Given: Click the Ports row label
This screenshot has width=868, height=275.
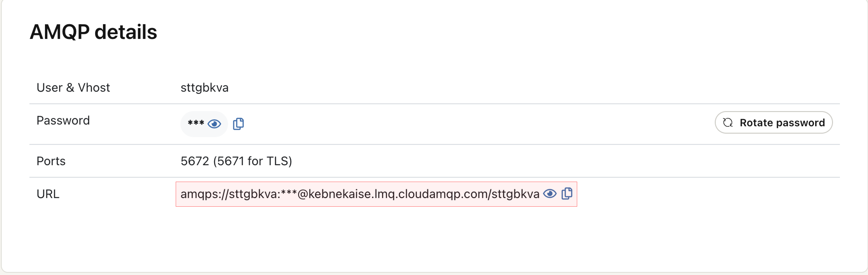Looking at the screenshot, I should pyautogui.click(x=51, y=161).
